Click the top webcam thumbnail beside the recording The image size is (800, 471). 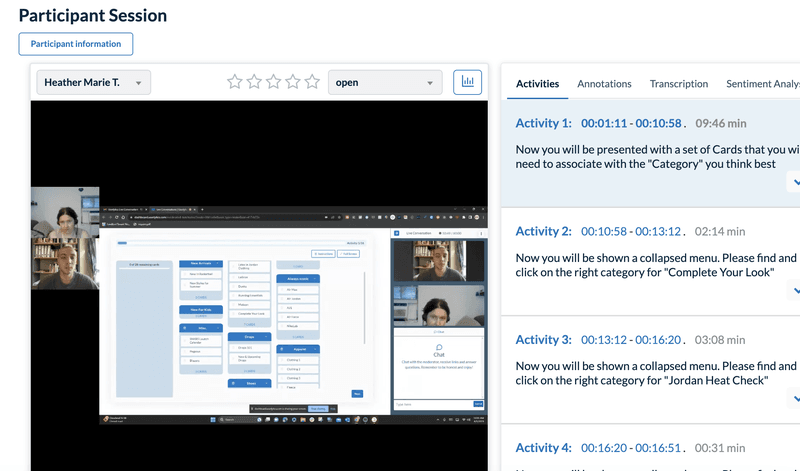click(65, 212)
